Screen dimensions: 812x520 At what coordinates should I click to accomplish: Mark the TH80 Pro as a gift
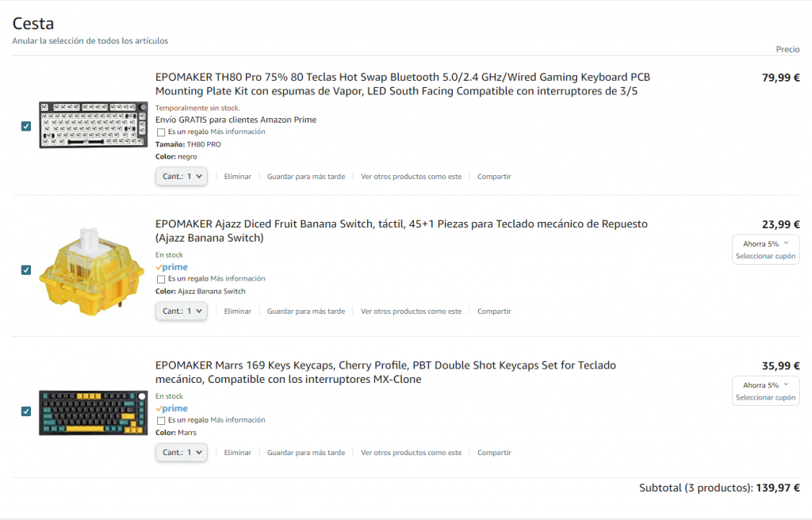162,132
